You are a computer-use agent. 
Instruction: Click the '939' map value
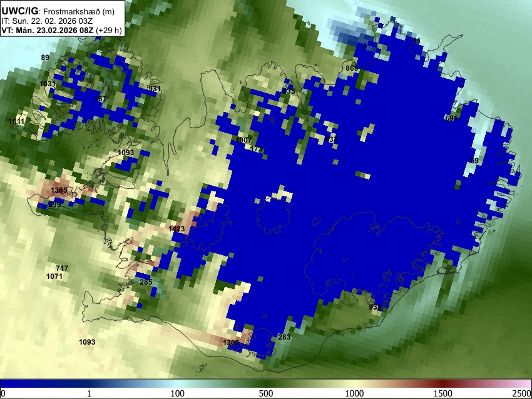point(375,307)
